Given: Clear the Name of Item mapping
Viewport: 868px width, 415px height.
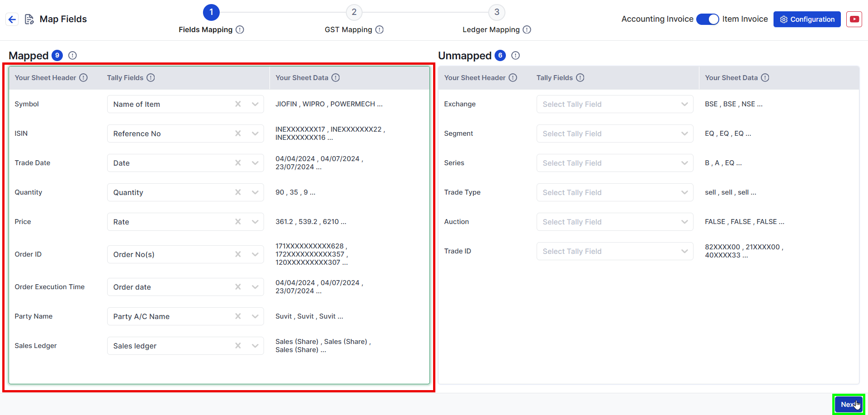Looking at the screenshot, I should coord(238,104).
